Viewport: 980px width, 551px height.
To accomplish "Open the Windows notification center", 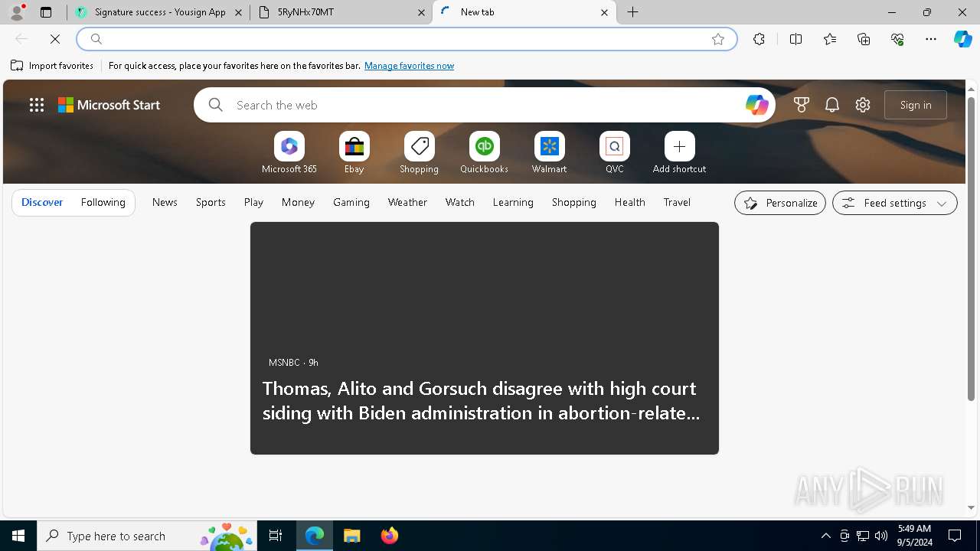I will 955,536.
